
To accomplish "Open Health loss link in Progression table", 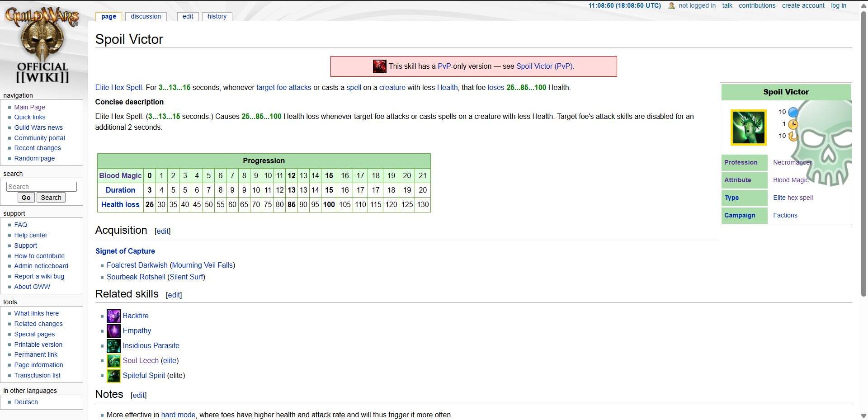I will click(x=120, y=204).
